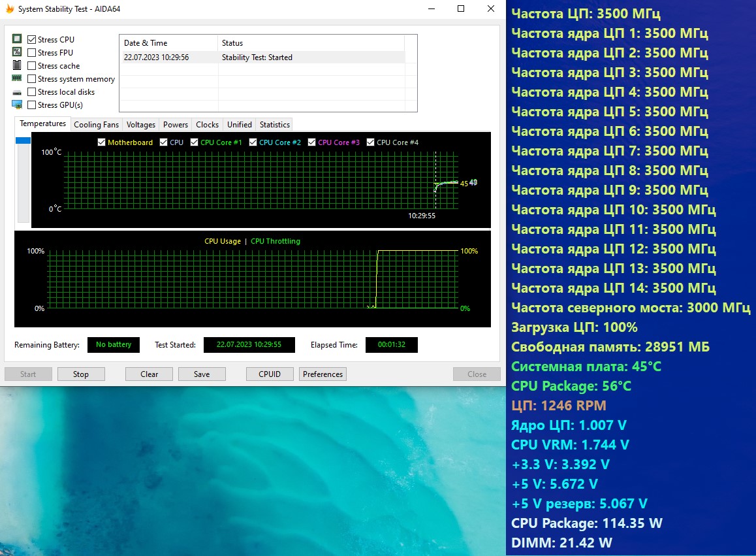
Task: Toggle CPU Core #2 graph checkbox
Action: click(x=253, y=142)
